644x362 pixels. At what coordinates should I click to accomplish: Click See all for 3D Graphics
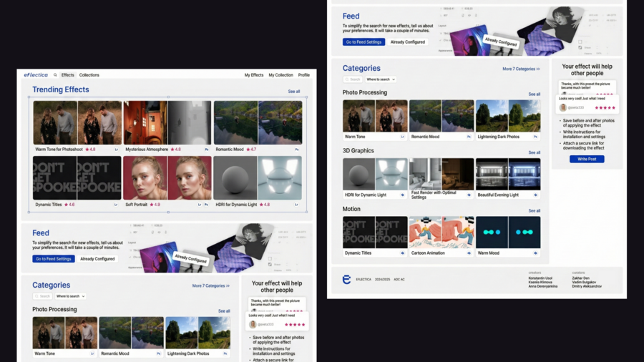535,152
